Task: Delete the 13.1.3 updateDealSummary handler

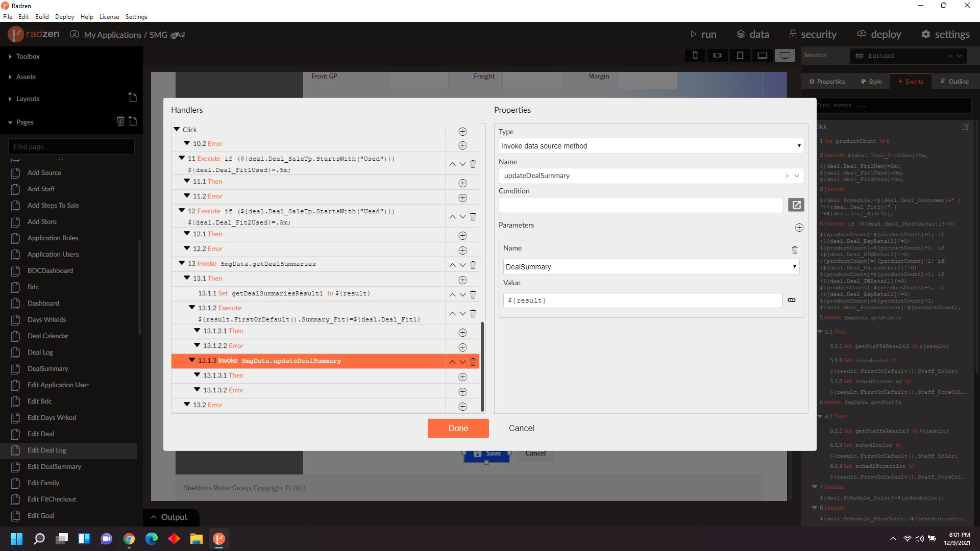Action: [473, 362]
